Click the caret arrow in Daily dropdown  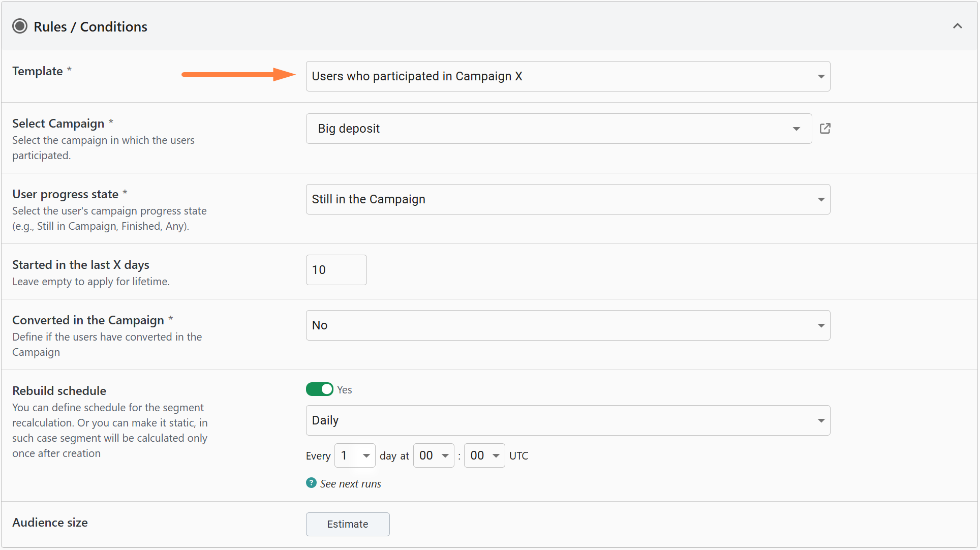[821, 420]
